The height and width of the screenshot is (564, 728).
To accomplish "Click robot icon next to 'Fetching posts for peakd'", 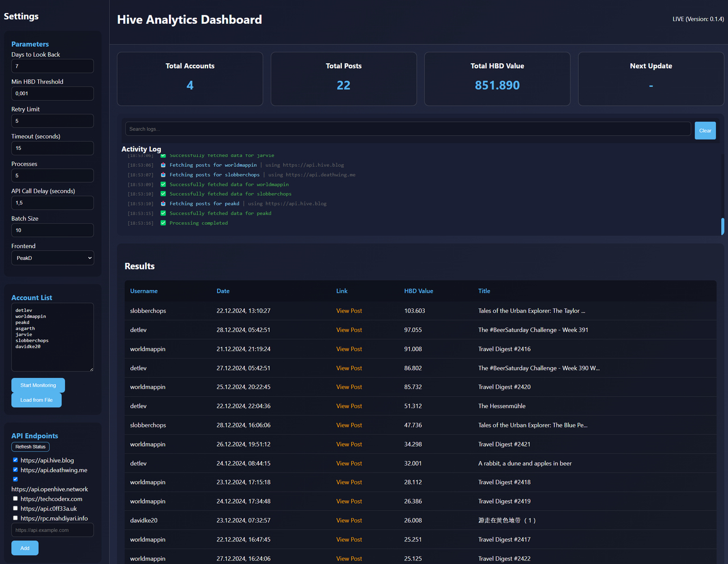I will coord(163,204).
